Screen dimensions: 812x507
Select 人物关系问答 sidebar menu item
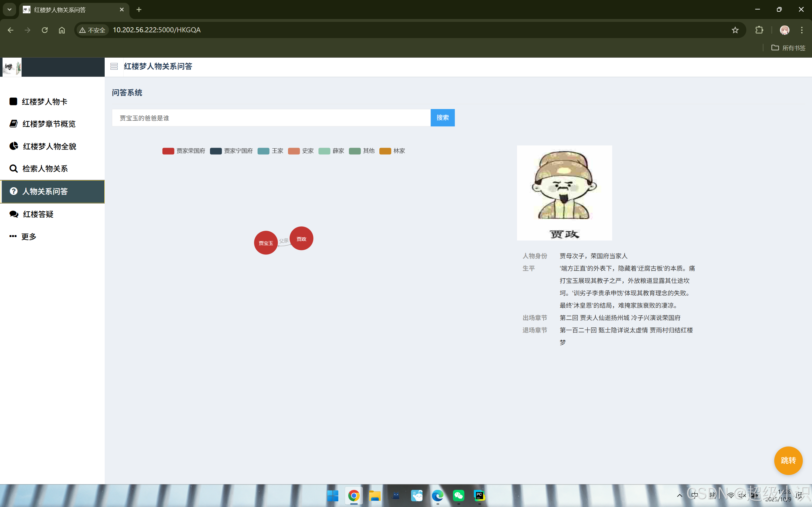pos(45,191)
